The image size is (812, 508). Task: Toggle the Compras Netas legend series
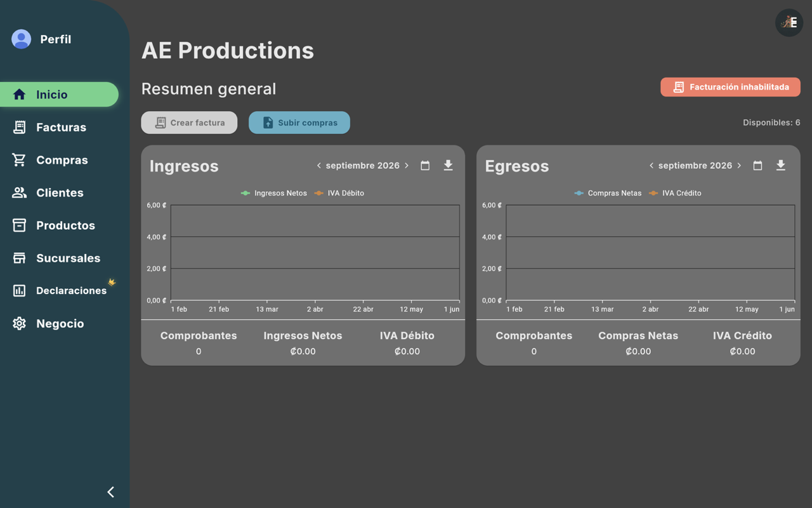[x=608, y=193]
